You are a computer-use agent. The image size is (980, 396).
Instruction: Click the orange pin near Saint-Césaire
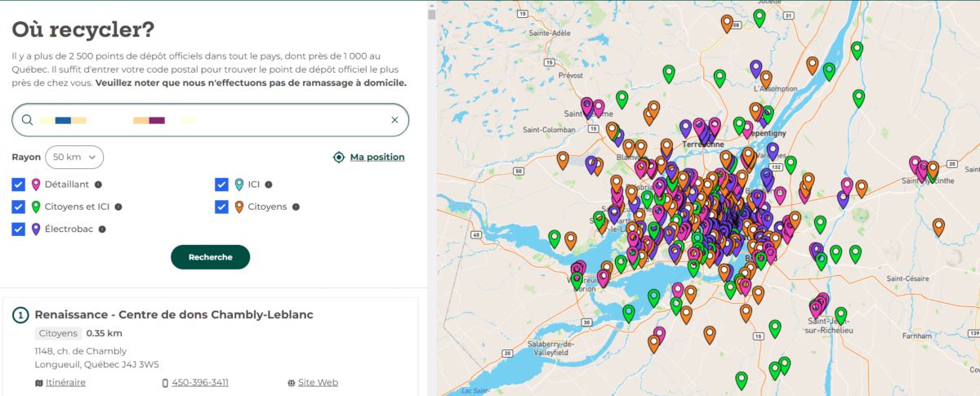[939, 225]
